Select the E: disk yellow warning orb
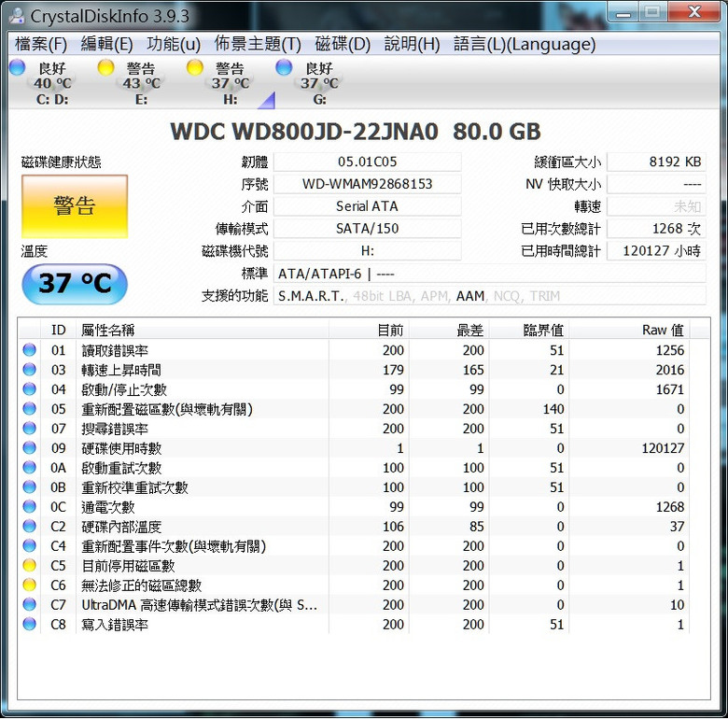Viewport: 728px width, 719px height. [105, 67]
